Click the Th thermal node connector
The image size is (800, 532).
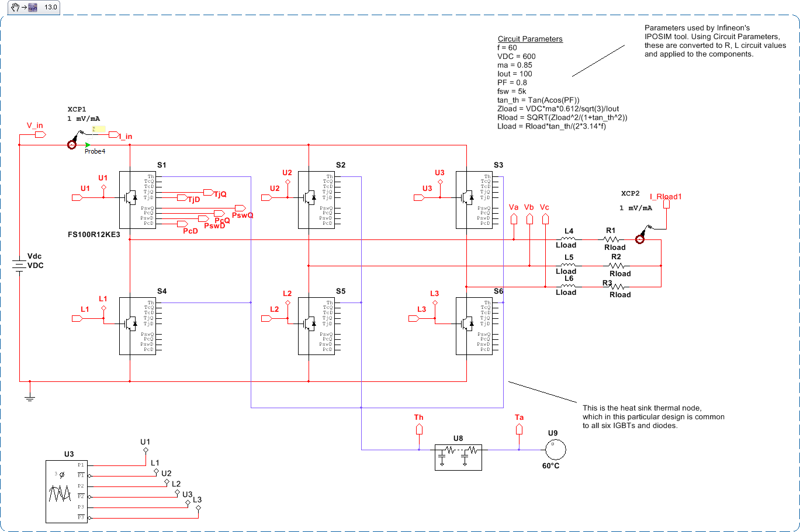(418, 429)
